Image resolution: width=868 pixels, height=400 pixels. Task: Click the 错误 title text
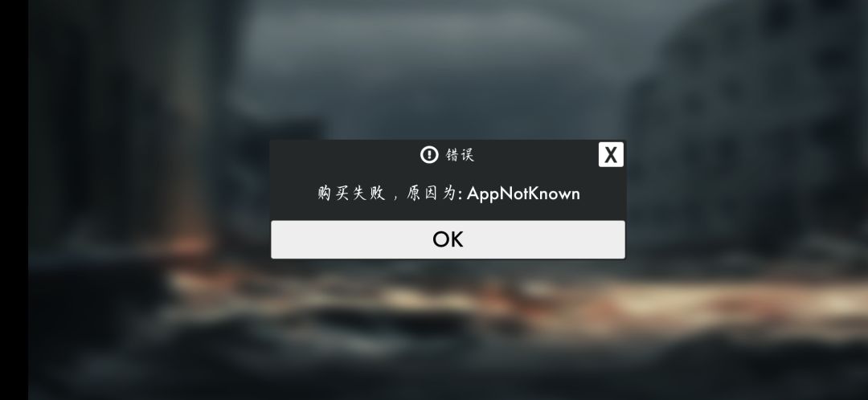pos(460,155)
